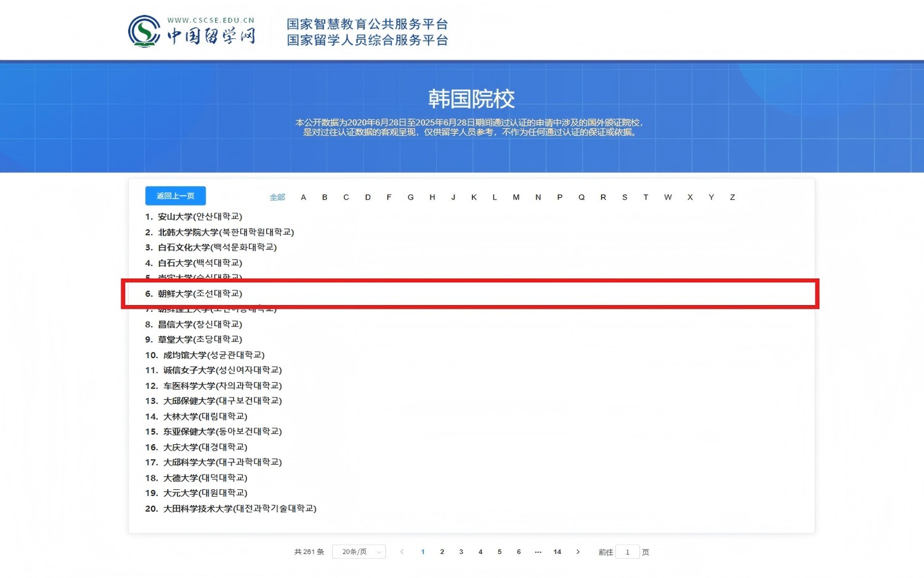
Task: Open 成均馆大学 (성균관대학교) entry
Action: coord(213,356)
